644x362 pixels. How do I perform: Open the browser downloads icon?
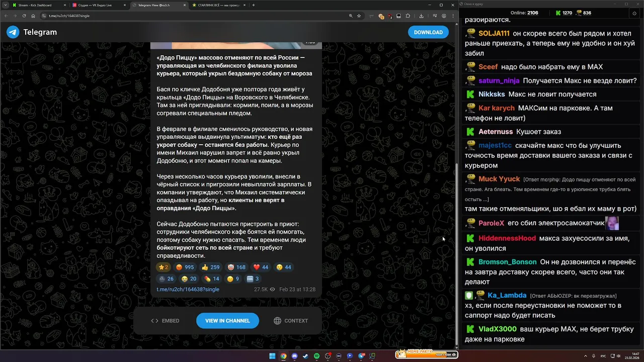click(x=421, y=16)
